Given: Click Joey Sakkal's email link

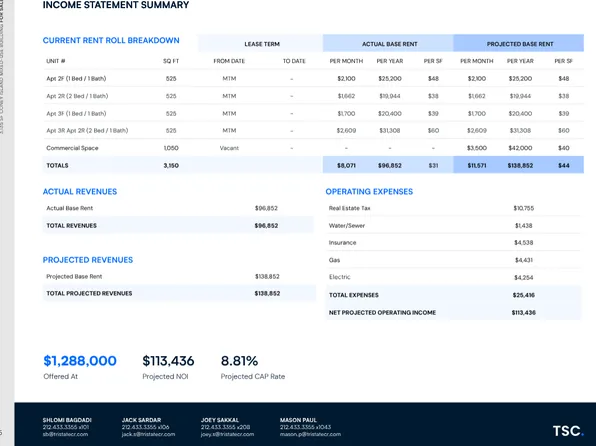Looking at the screenshot, I should tap(227, 434).
